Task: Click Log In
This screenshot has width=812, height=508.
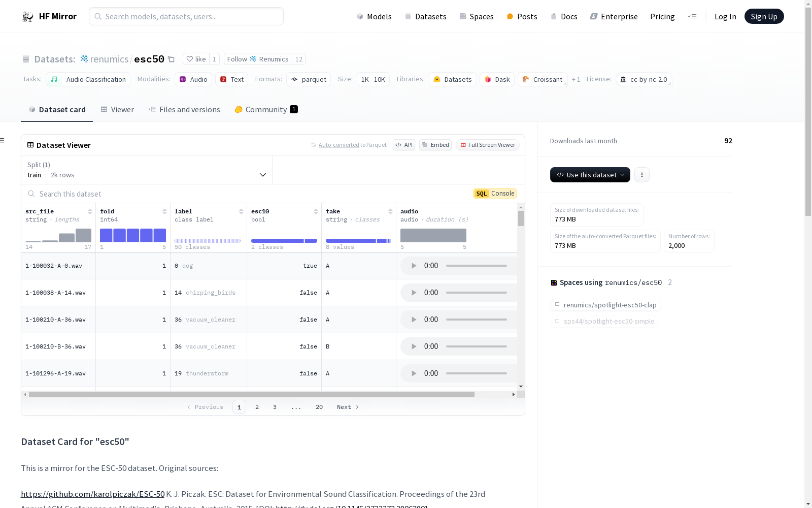Action: [725, 16]
